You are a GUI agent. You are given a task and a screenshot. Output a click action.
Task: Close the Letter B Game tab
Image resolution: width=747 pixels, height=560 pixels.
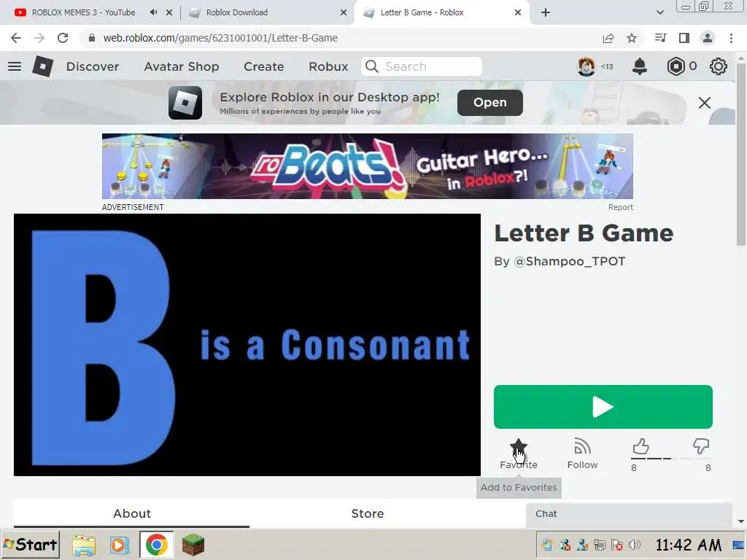518,12
